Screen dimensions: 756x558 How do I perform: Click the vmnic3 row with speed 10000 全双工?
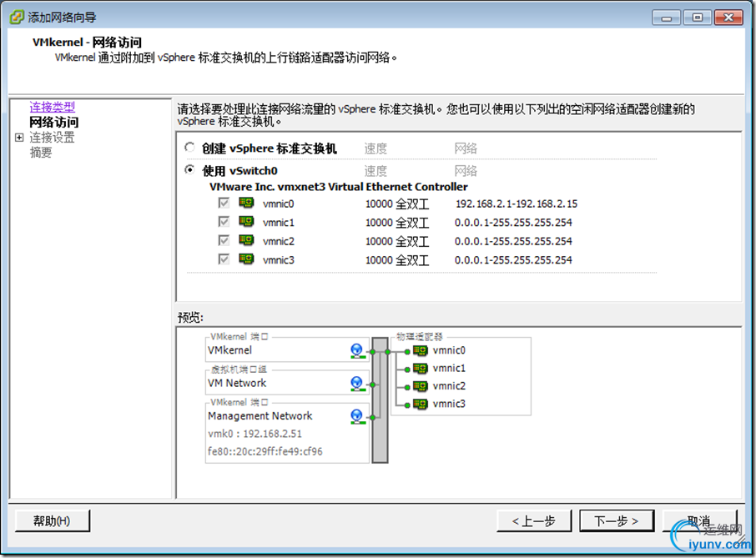pyautogui.click(x=398, y=259)
